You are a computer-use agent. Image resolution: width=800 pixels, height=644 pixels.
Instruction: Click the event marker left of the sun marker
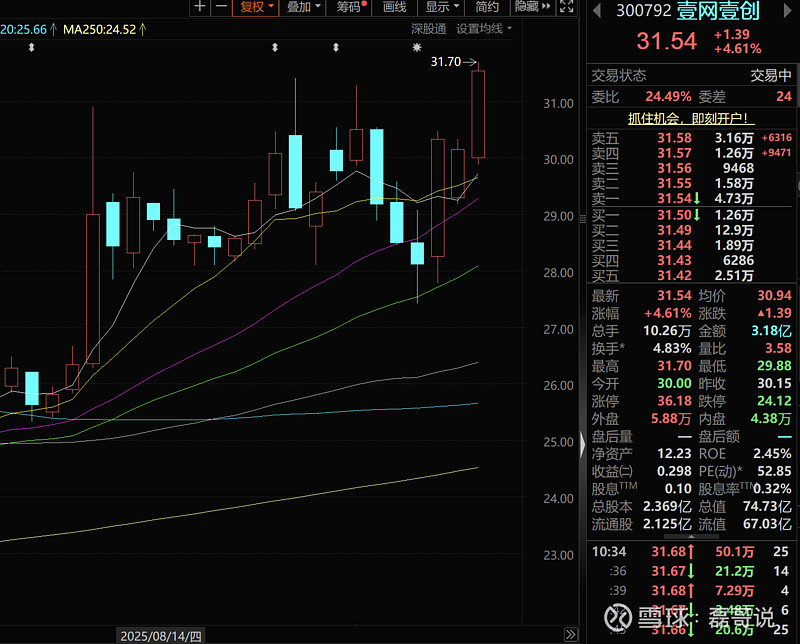point(336,47)
